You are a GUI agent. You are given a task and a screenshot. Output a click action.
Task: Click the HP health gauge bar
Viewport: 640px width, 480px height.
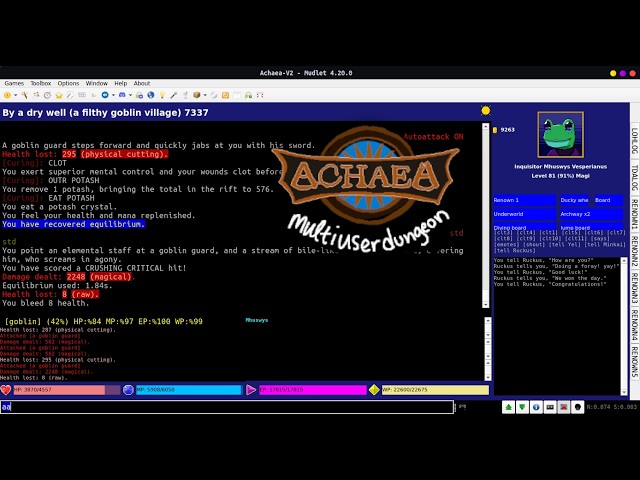click(67, 390)
